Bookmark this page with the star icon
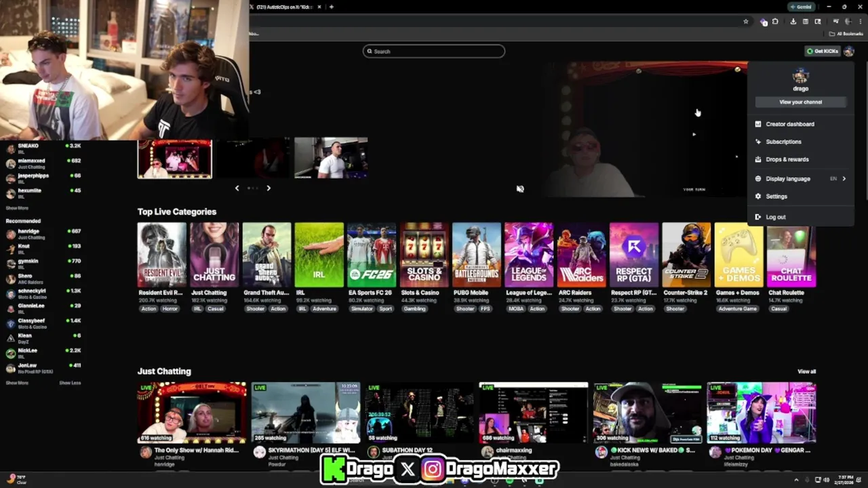The width and height of the screenshot is (868, 488). pos(746,22)
